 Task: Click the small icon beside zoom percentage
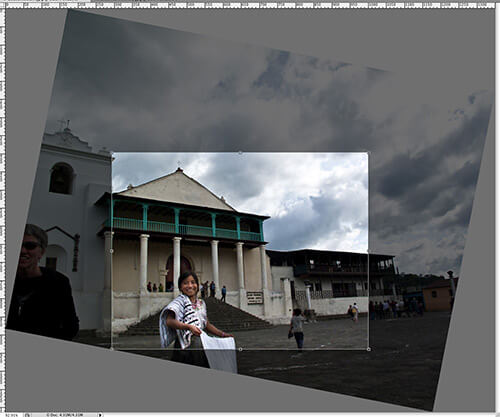point(27,415)
